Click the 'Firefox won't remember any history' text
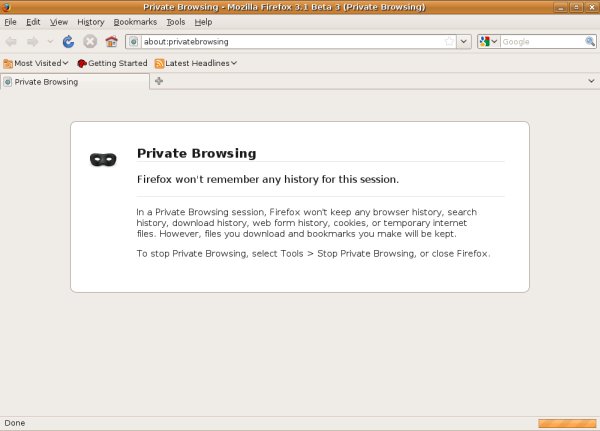This screenshot has height=431, width=600. click(268, 179)
